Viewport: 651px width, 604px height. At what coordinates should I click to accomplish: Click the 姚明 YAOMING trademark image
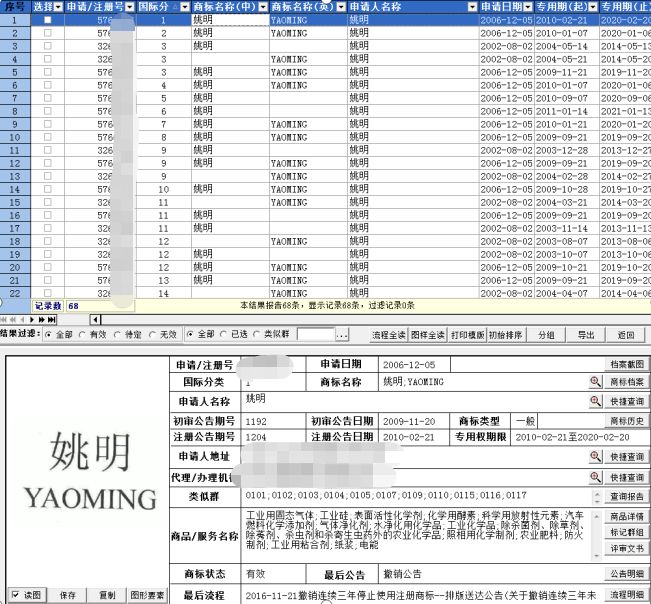pyautogui.click(x=89, y=471)
